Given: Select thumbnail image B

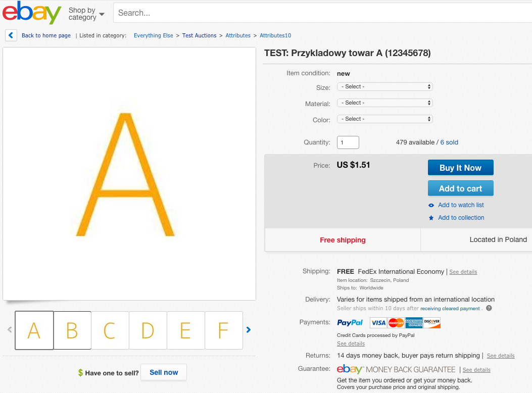Looking at the screenshot, I should point(72,330).
